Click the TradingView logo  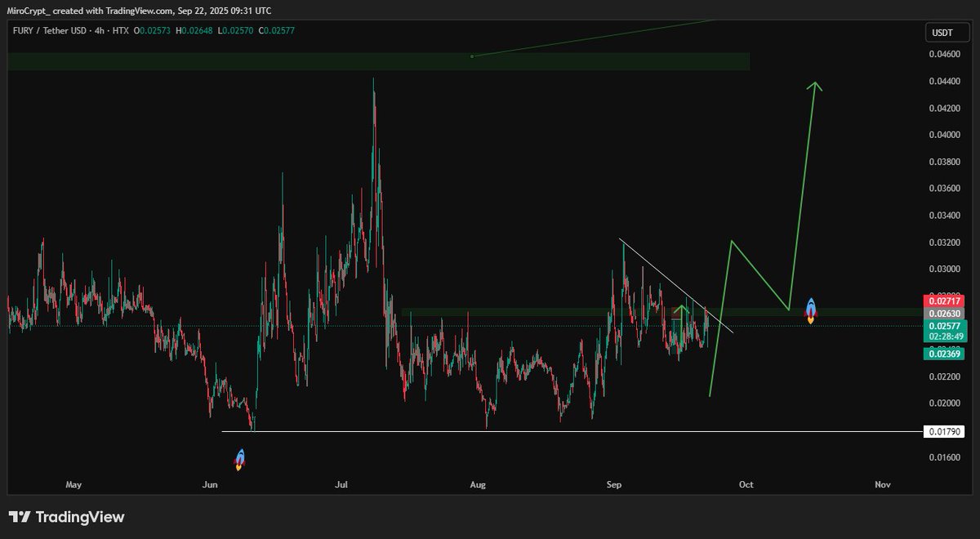(x=67, y=517)
